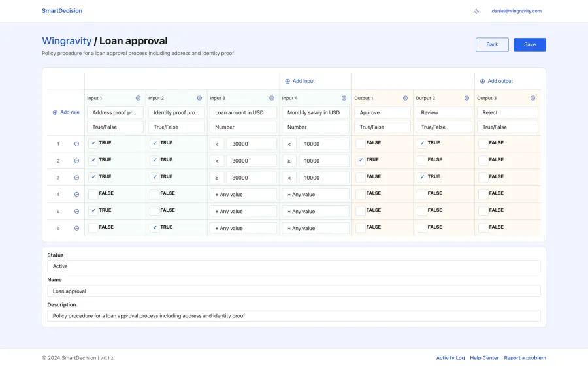Remove Input 3 column with minus icon
588x367 pixels.
[272, 98]
